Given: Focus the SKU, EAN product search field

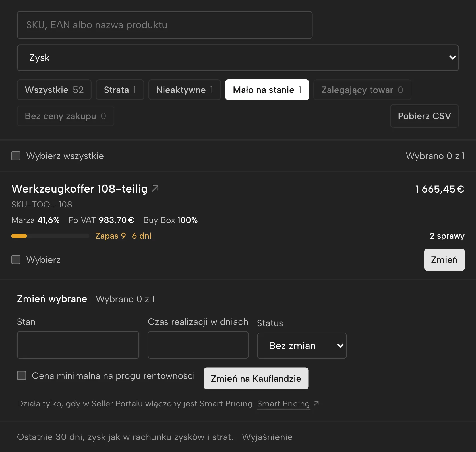Looking at the screenshot, I should point(165,25).
